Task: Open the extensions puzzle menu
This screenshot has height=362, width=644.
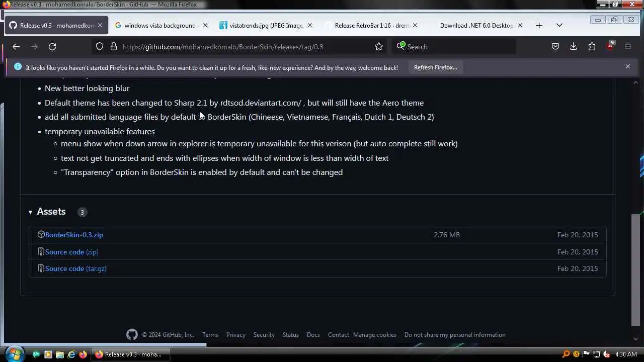Action: [x=592, y=47]
